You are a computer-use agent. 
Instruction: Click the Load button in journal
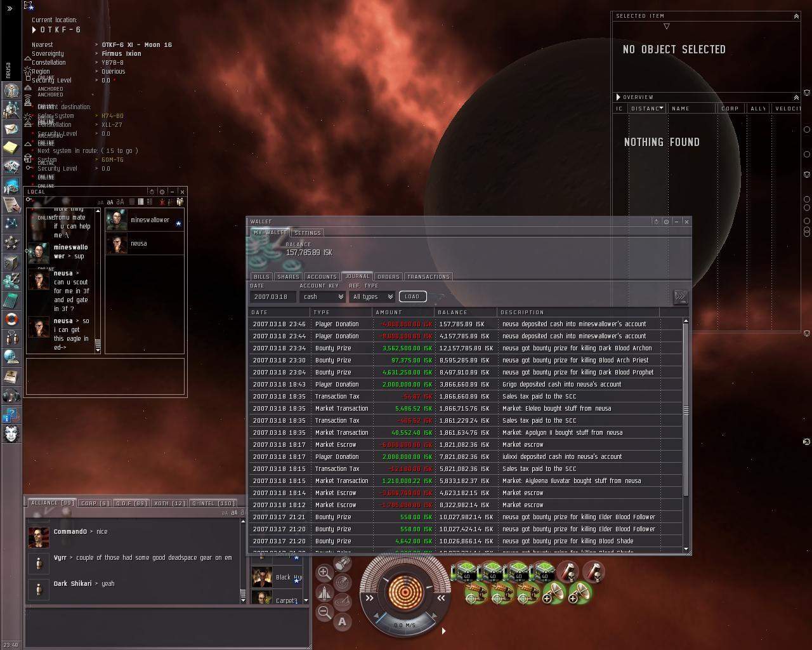412,296
